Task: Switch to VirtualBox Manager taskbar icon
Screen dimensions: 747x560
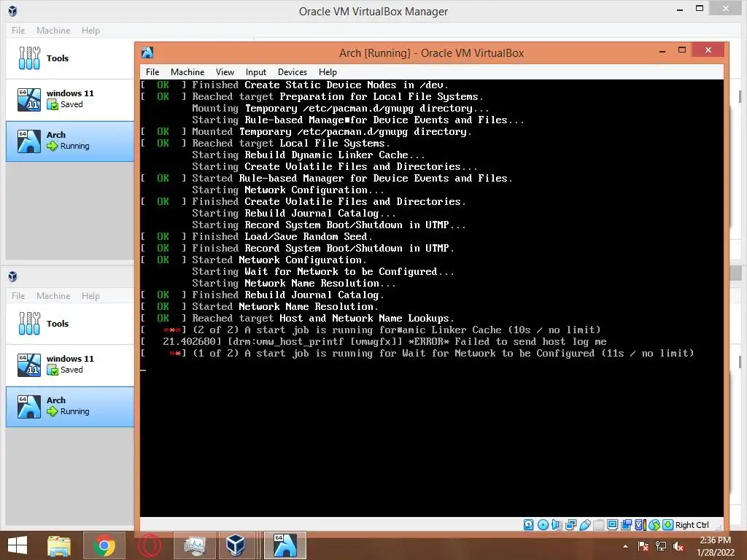Action: pos(236,545)
